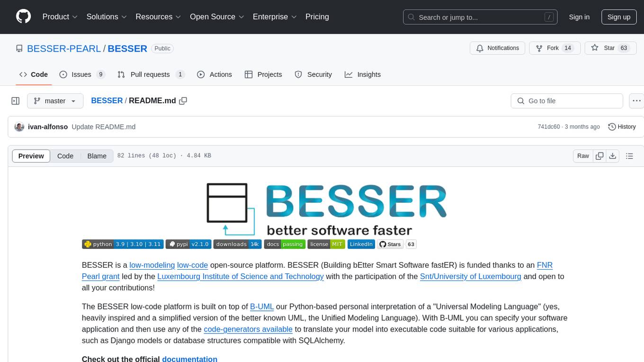Expand the Product menu
Viewport: 644px width, 362px height.
[60, 17]
